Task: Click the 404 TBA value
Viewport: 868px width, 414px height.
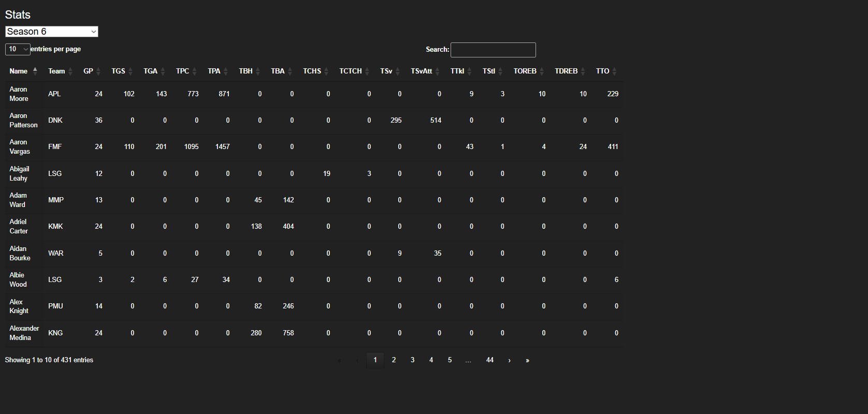Action: point(288,226)
